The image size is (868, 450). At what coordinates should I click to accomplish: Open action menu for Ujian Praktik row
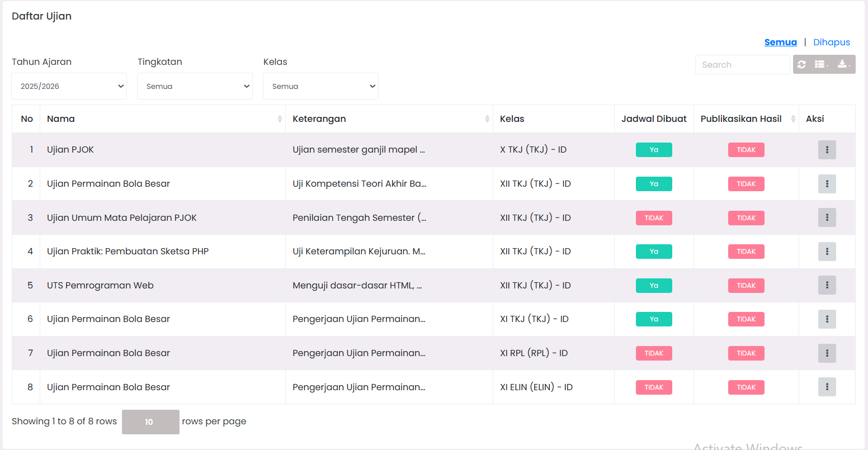pyautogui.click(x=827, y=252)
